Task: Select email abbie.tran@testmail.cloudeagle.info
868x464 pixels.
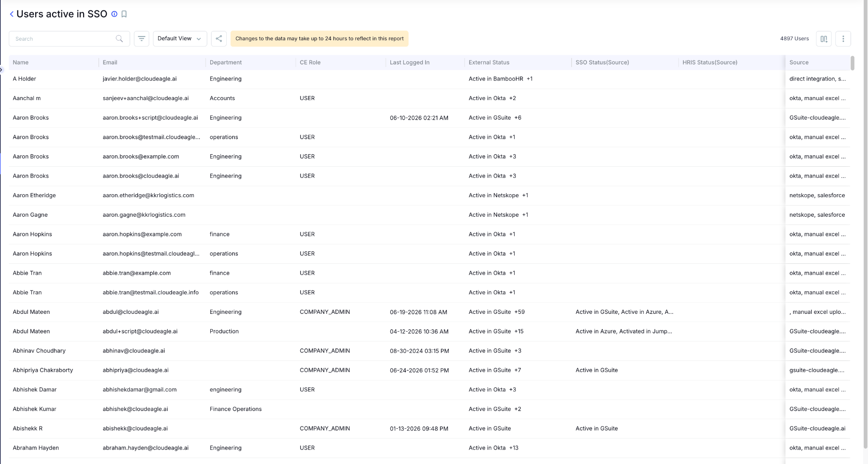Action: pos(150,293)
